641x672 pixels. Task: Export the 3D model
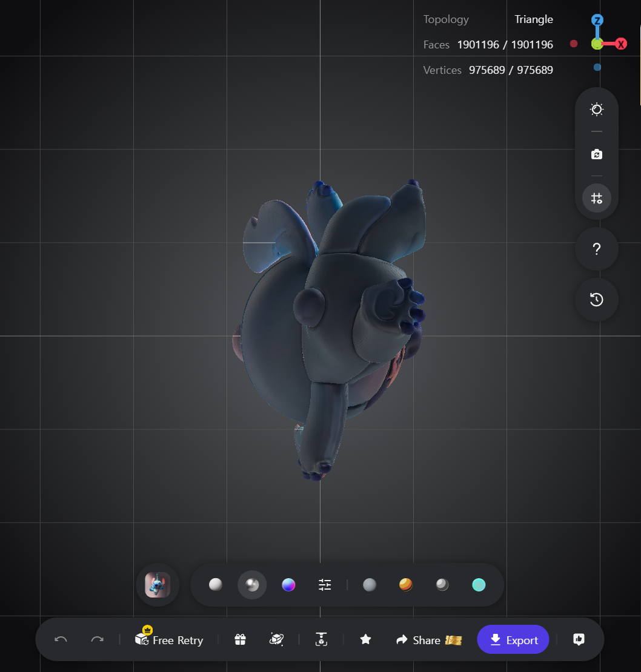point(513,639)
